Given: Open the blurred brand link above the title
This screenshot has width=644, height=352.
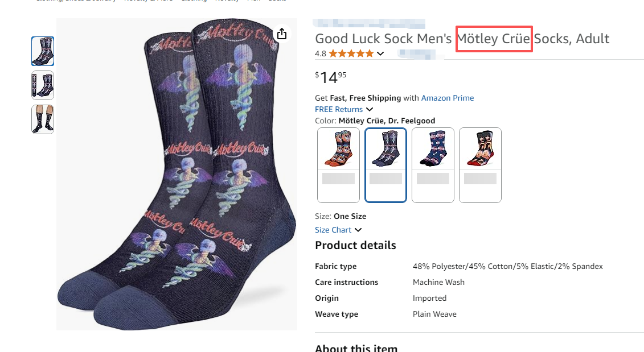Looking at the screenshot, I should click(369, 24).
